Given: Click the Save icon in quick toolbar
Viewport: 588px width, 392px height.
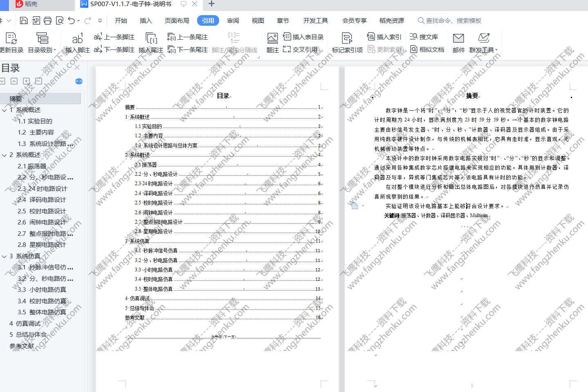Looking at the screenshot, I should (x=24, y=20).
